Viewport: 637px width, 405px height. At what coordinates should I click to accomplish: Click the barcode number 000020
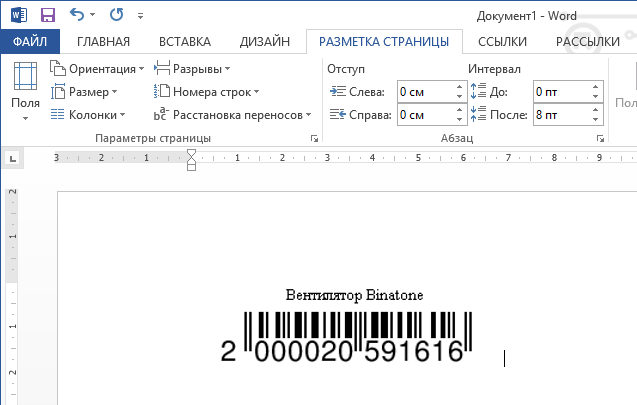point(303,351)
